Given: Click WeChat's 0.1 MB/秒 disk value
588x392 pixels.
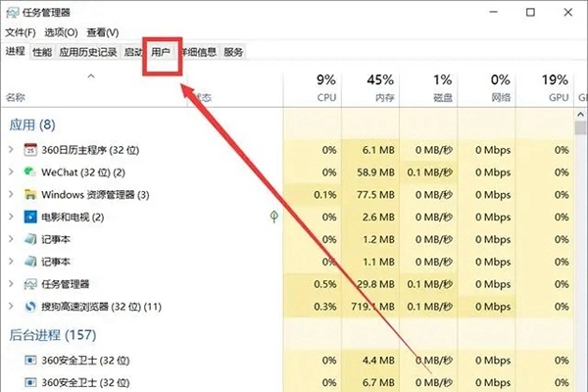Looking at the screenshot, I should [430, 172].
